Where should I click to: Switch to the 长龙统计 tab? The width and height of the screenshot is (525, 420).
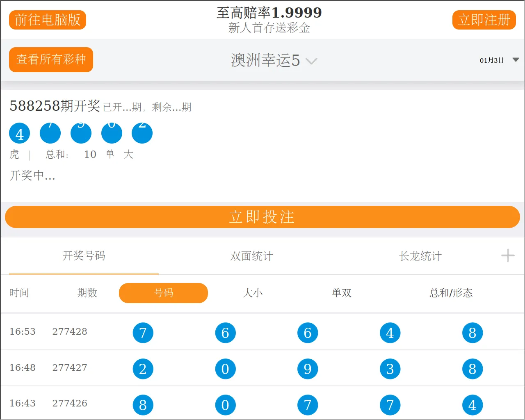tap(420, 256)
